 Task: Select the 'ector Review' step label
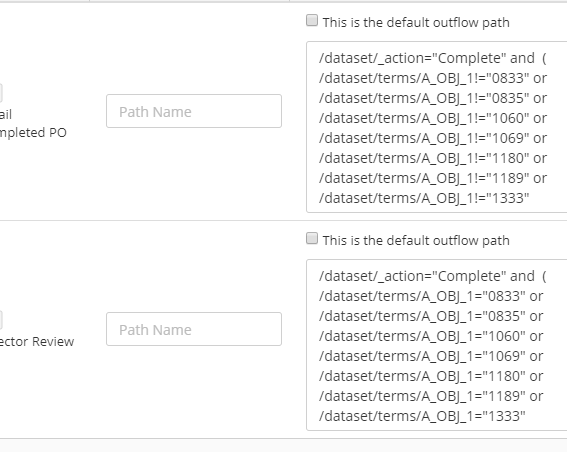click(37, 341)
